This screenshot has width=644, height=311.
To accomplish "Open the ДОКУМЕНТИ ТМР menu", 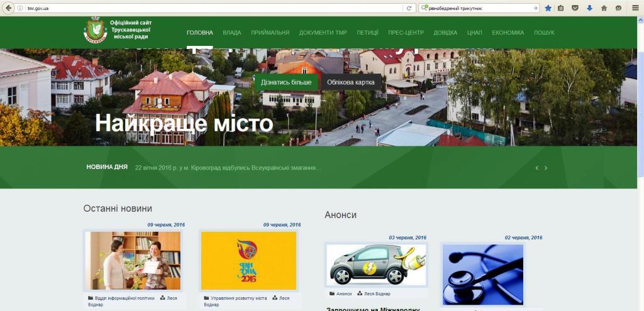I will click(x=323, y=33).
